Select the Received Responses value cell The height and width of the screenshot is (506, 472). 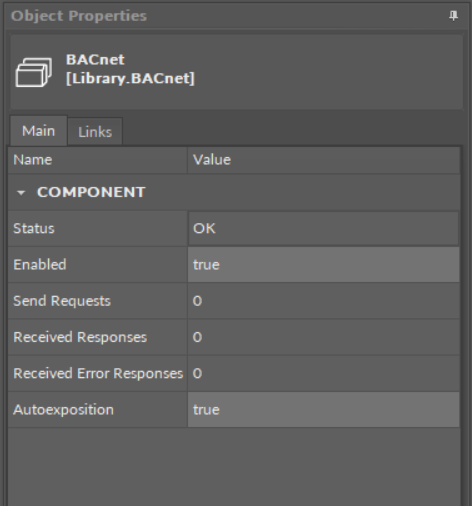(324, 337)
